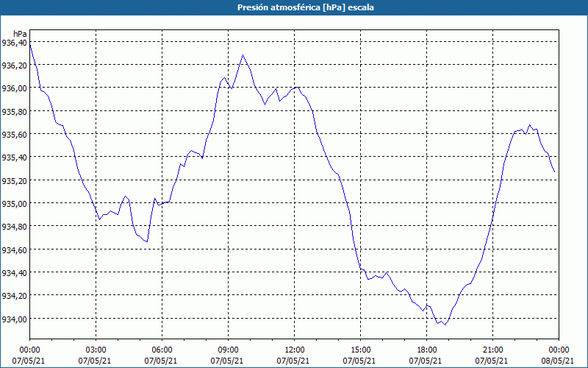Click the pressure curve peak near 09:40

243,55
